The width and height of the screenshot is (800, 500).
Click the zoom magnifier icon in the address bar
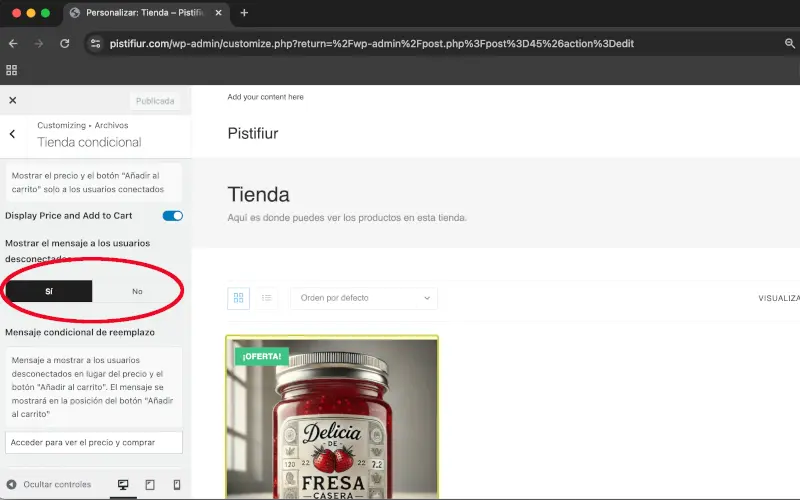click(790, 44)
